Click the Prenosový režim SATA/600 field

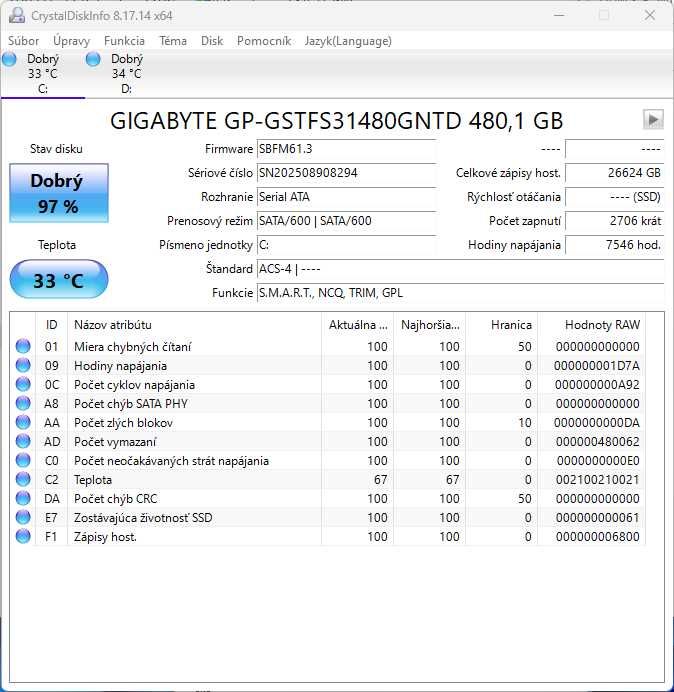click(x=346, y=221)
